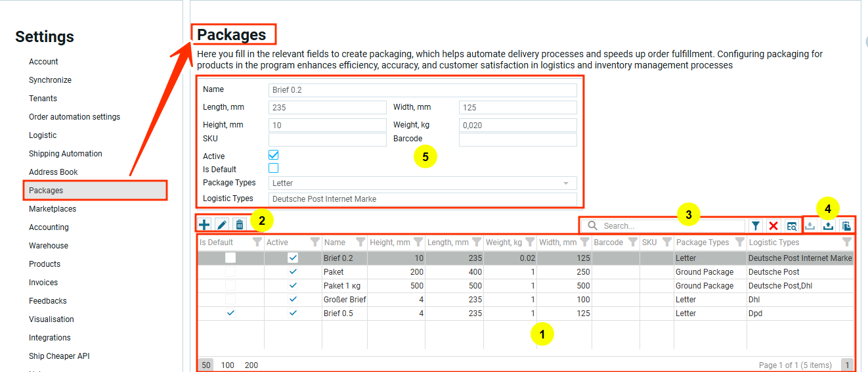Screen dimensions: 868x372
Task: Click the trash delete package icon
Action: pyautogui.click(x=240, y=225)
